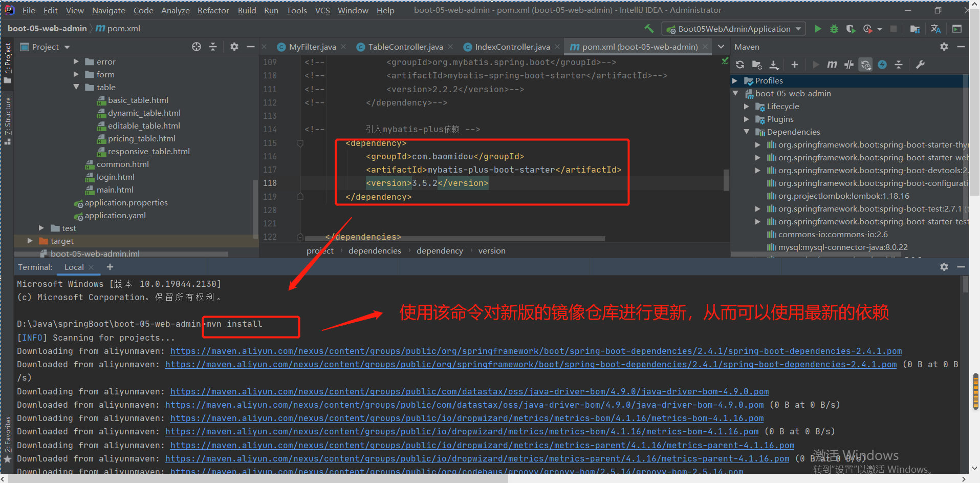Open Project Structure from main toolbar
980x483 pixels.
point(915,29)
